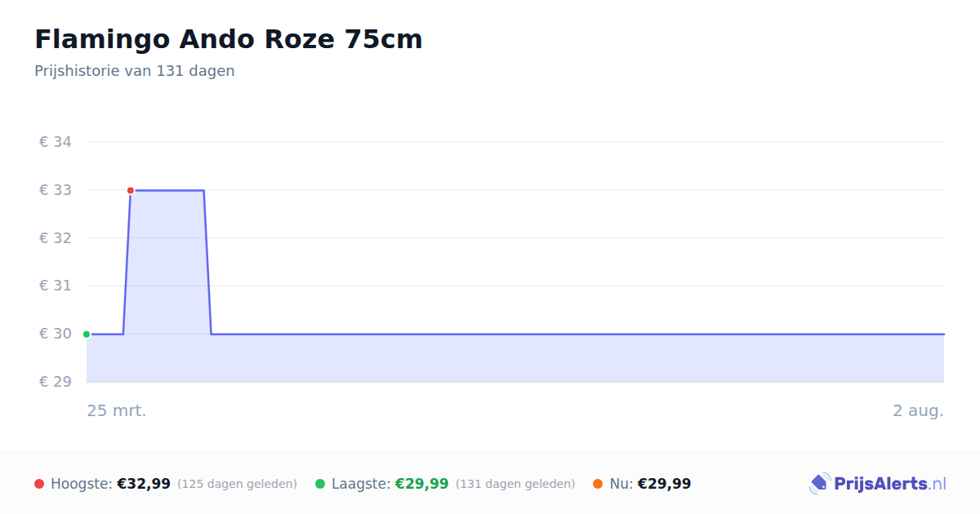Click the red Hoogste legend dot

pyautogui.click(x=39, y=484)
